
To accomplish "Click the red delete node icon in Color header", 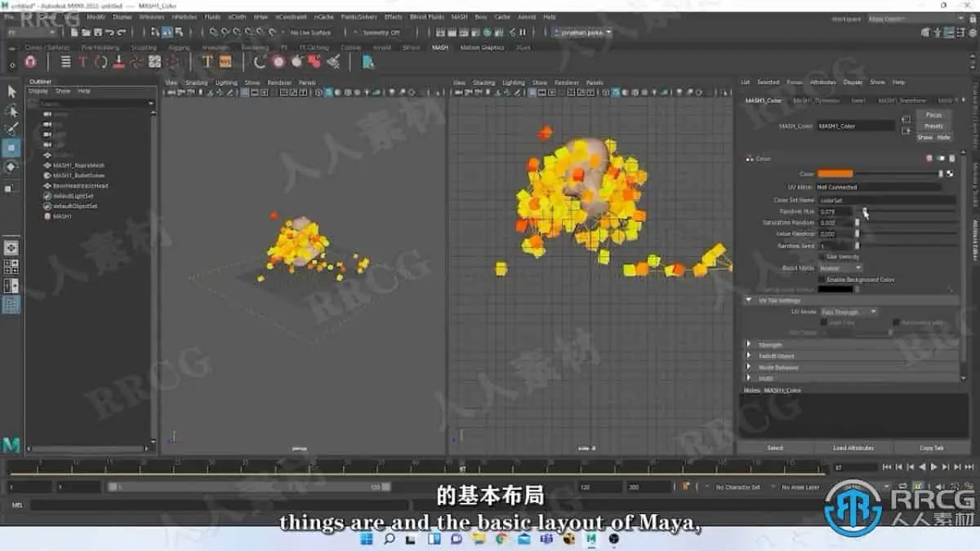I will coord(929,158).
